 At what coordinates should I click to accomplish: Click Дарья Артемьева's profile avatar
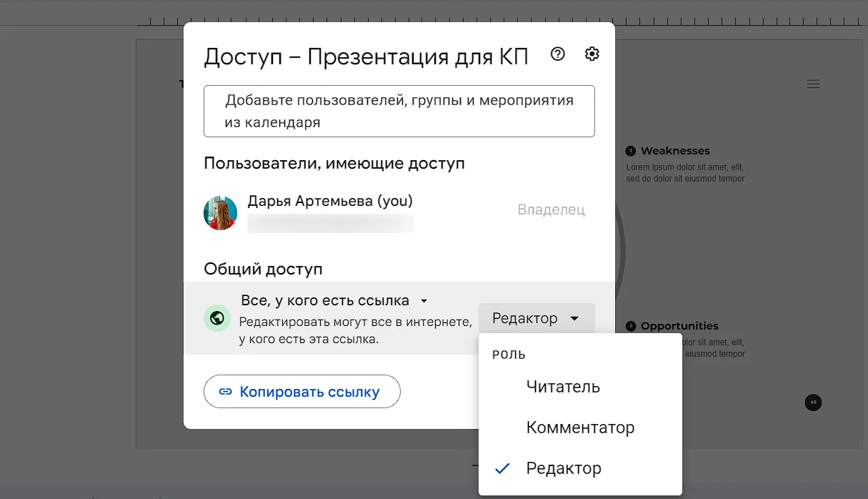click(x=220, y=213)
